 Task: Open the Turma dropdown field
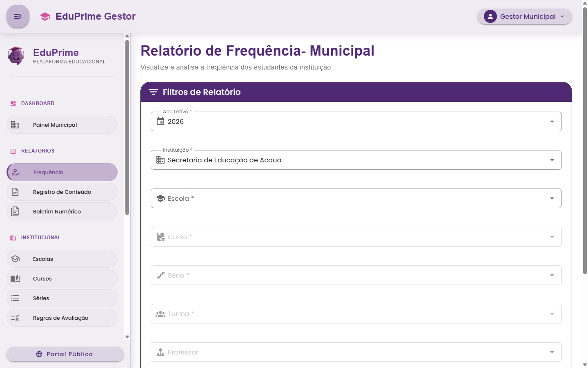point(356,314)
